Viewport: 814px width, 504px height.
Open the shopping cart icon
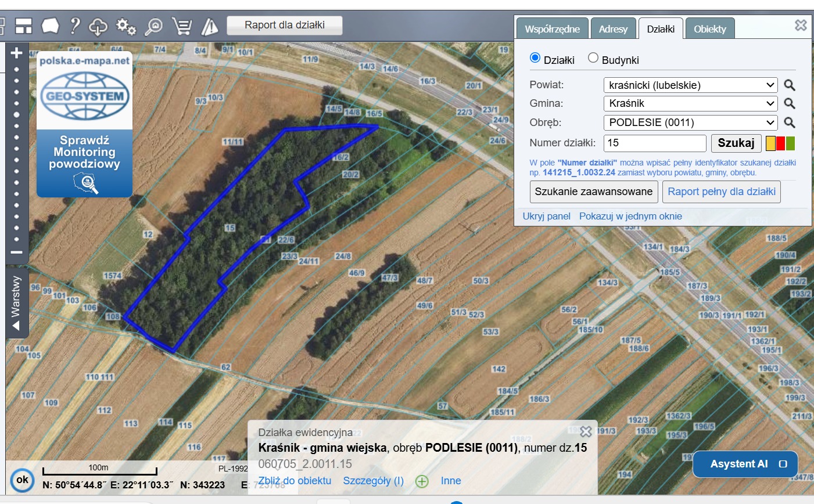tap(182, 26)
